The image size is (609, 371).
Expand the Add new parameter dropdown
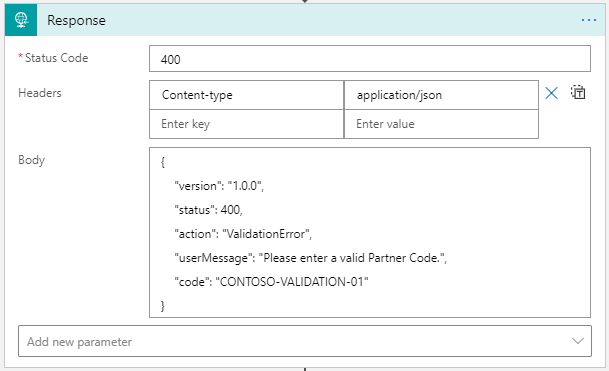click(x=305, y=341)
